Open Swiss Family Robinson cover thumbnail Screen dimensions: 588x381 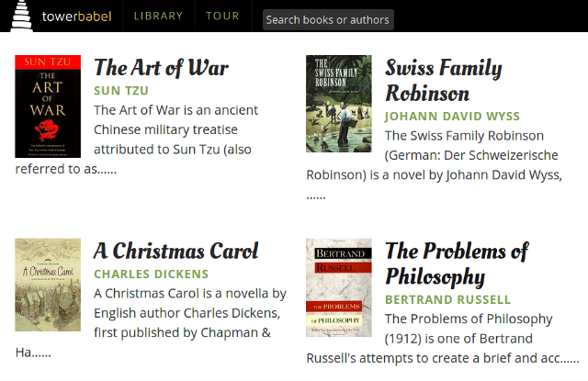point(339,103)
